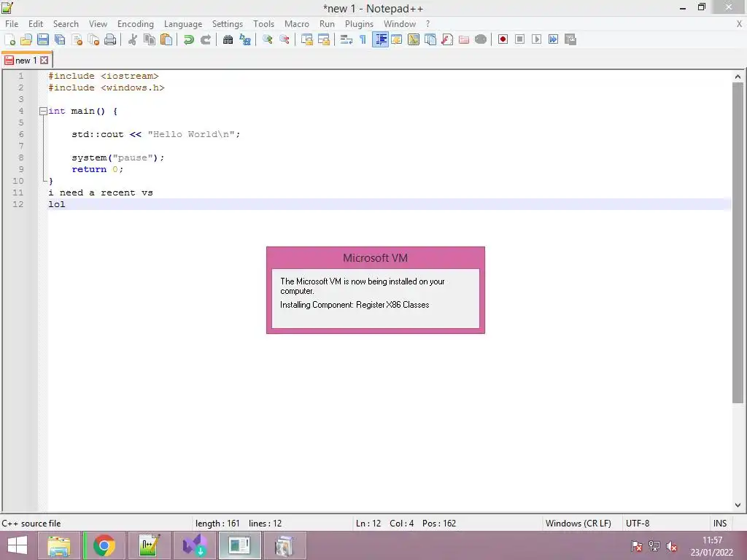Redo the edit with the toolbar arrow
This screenshot has width=747, height=560.
(x=205, y=39)
